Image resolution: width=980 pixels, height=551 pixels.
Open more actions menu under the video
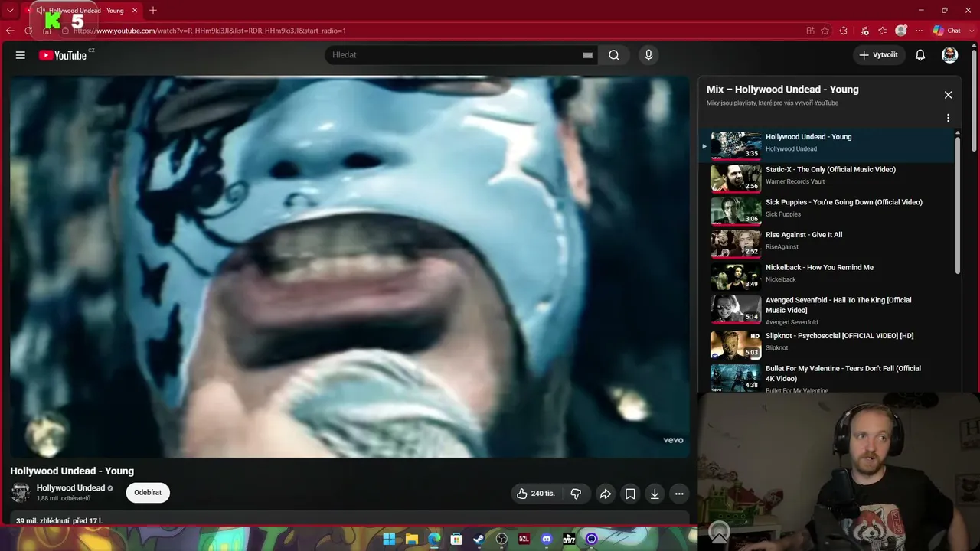click(679, 494)
